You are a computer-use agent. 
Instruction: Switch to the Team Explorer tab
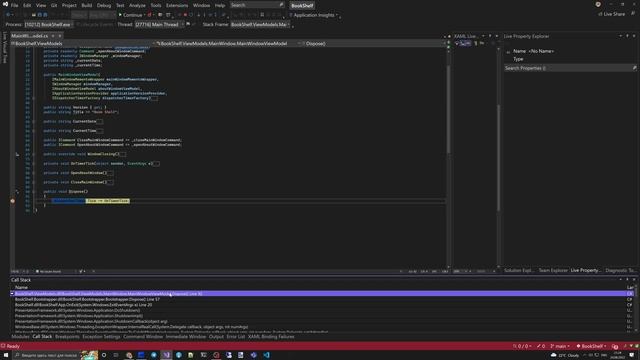point(553,270)
